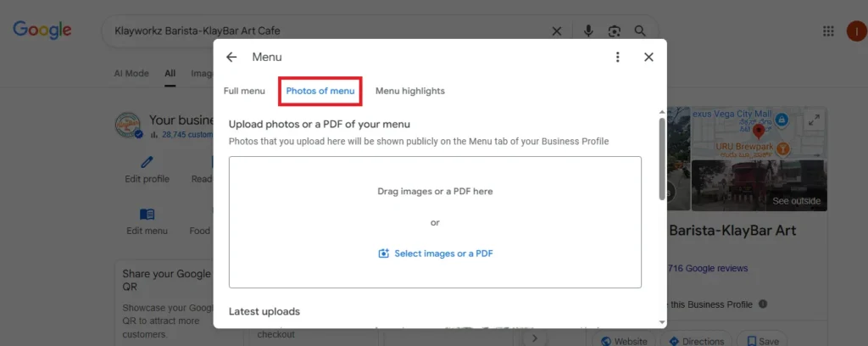Click the carousel next arrow below dialog
The height and width of the screenshot is (346, 868).
pyautogui.click(x=535, y=338)
